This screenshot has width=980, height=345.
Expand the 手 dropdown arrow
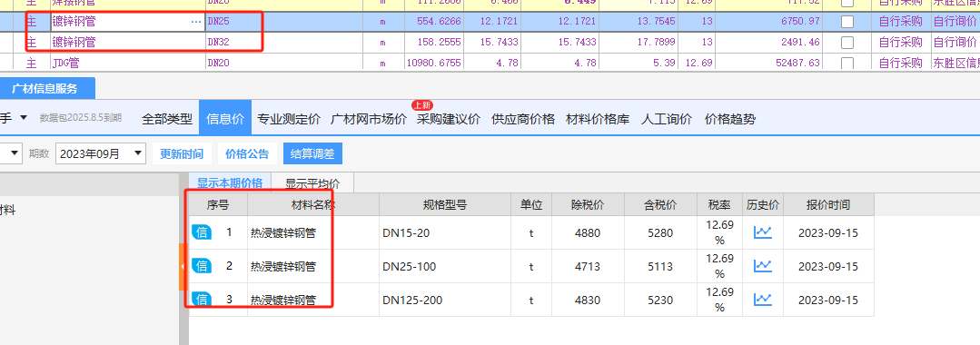[x=24, y=117]
